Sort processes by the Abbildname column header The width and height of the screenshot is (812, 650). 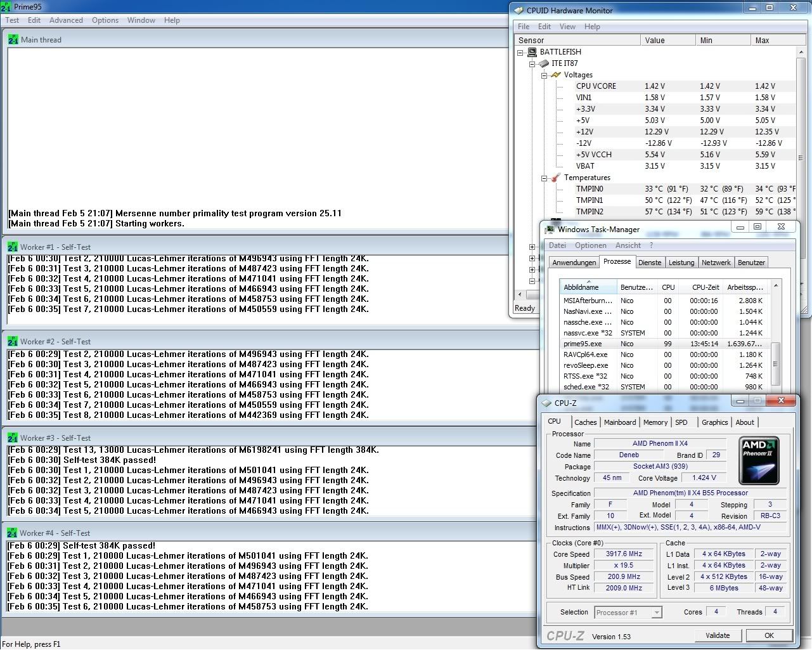coord(589,287)
